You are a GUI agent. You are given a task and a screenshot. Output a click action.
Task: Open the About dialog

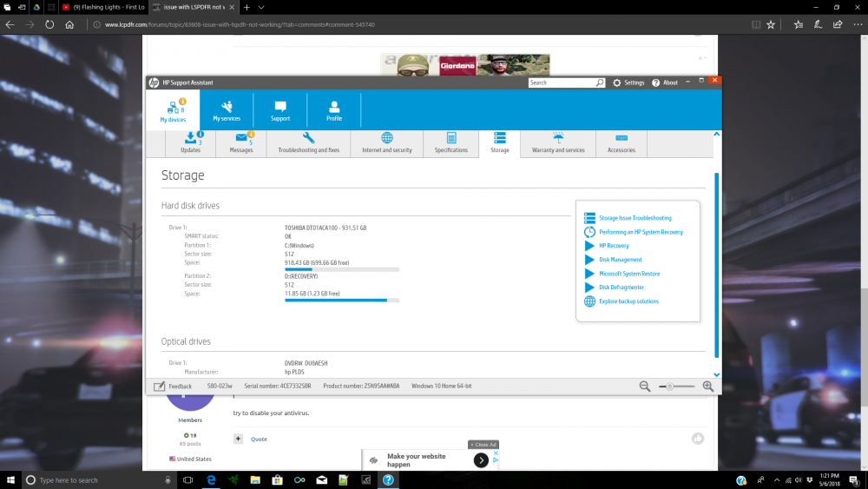click(x=664, y=83)
